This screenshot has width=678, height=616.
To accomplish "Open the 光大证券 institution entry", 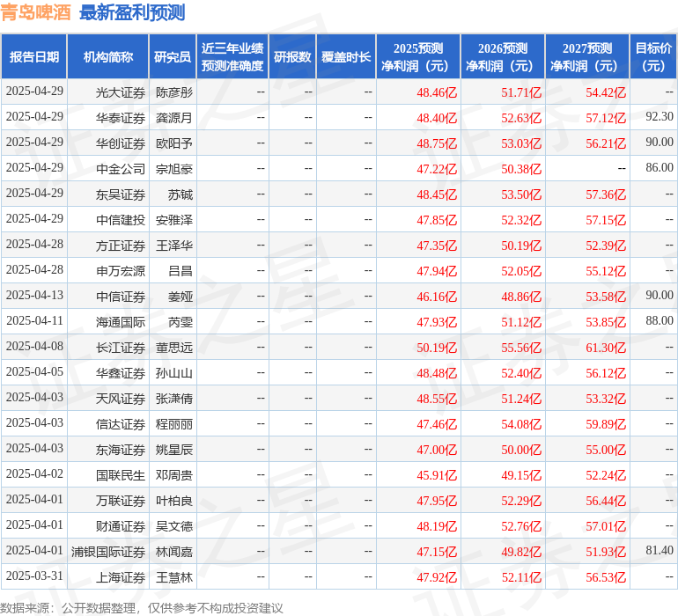I will click(x=121, y=92).
